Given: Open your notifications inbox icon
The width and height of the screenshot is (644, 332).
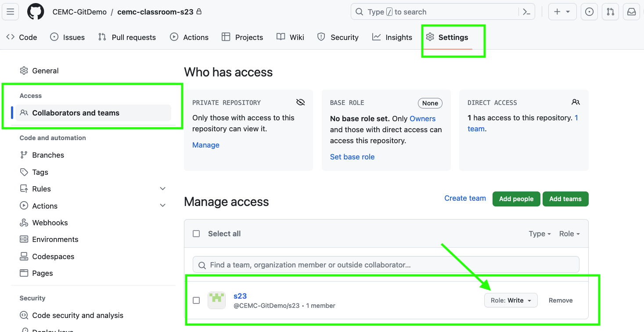Looking at the screenshot, I should [x=631, y=11].
